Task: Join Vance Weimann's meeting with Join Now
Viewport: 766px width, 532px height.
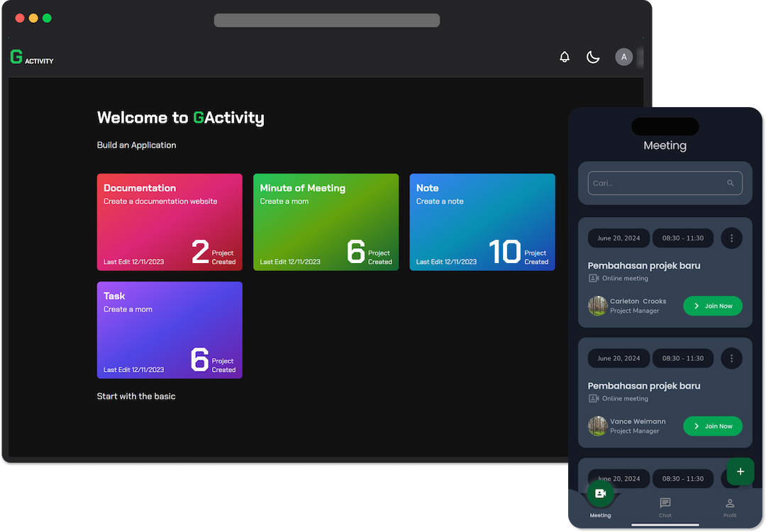Action: pyautogui.click(x=712, y=426)
